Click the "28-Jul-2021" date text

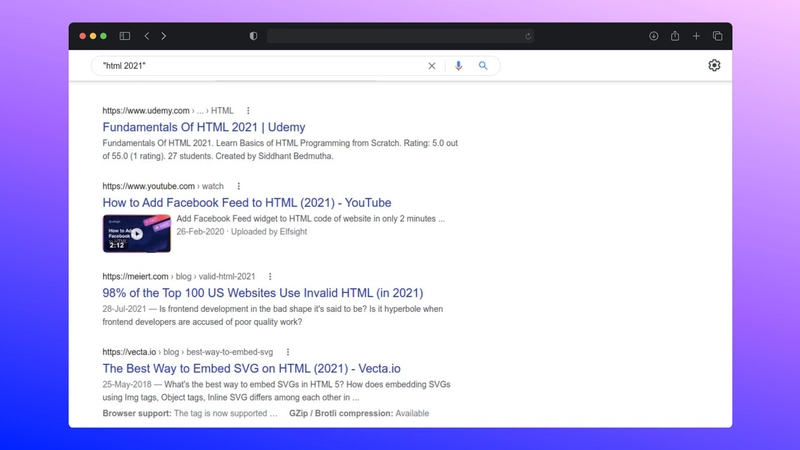coord(124,309)
